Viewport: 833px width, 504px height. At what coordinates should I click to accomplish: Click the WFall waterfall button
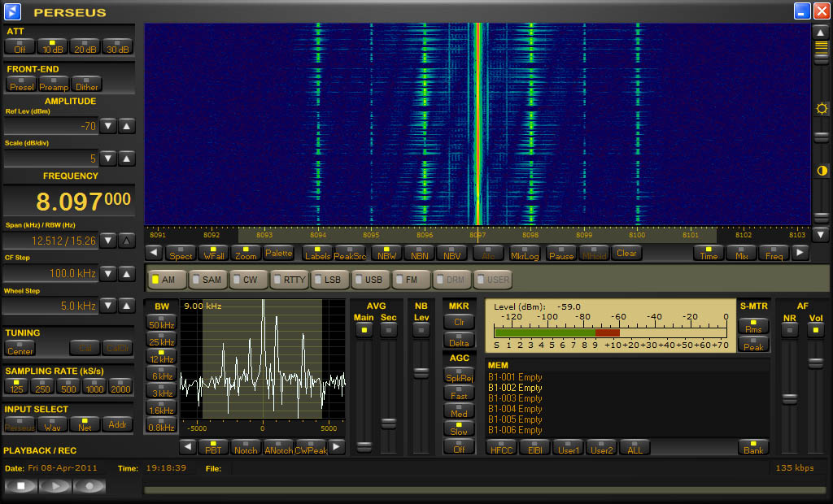click(213, 253)
